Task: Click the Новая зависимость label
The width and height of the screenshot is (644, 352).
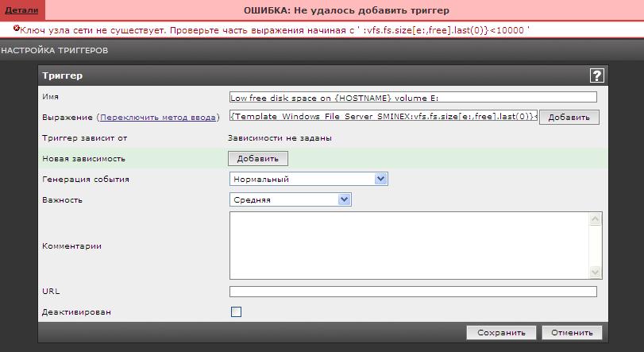Action: point(84,159)
